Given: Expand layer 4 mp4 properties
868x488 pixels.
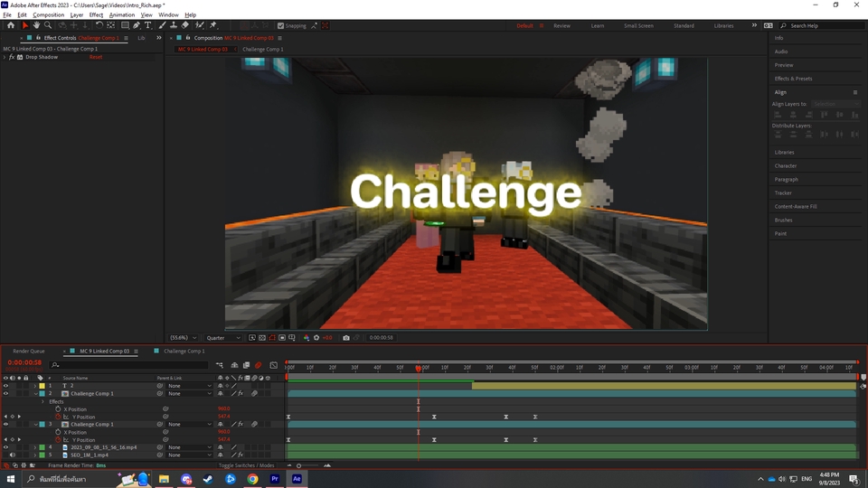Looking at the screenshot, I should point(35,447).
